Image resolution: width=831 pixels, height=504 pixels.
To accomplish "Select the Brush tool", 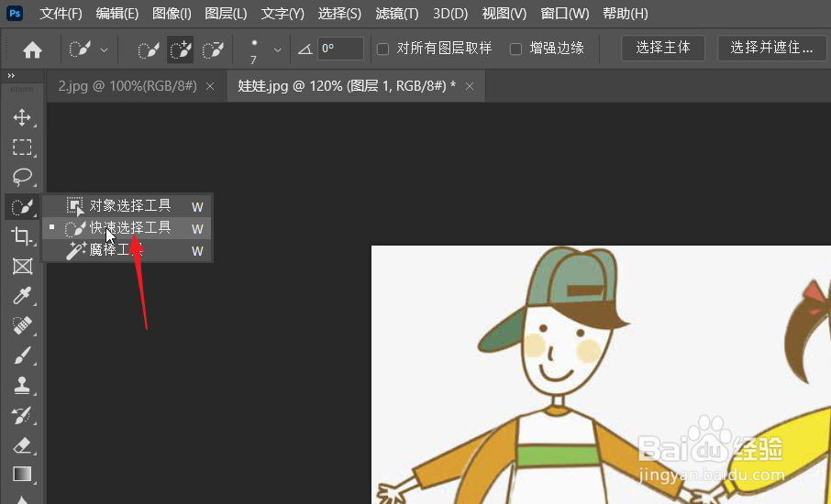I will tap(22, 356).
